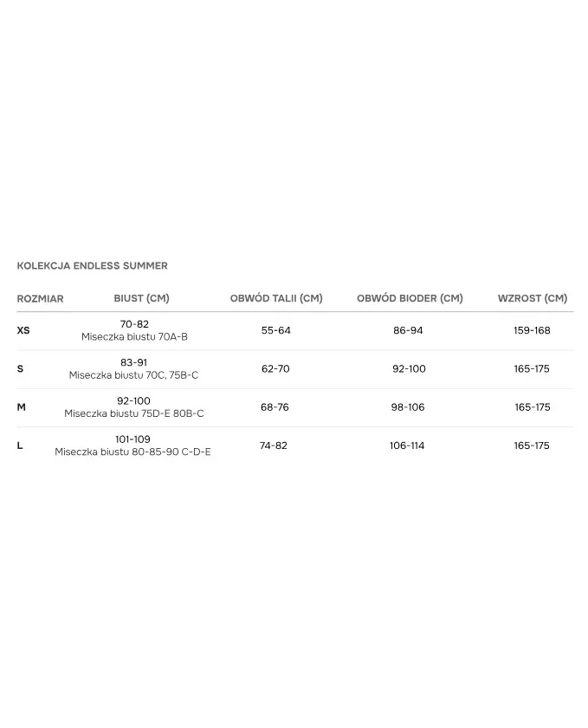
Task: Click the 83-91 bust measurement
Action: (x=134, y=362)
